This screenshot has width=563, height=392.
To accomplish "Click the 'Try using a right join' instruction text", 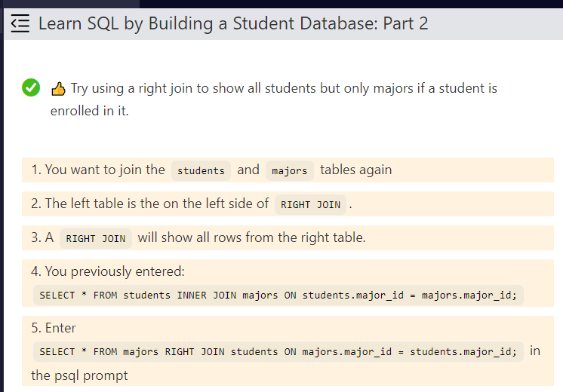I will coord(284,88).
